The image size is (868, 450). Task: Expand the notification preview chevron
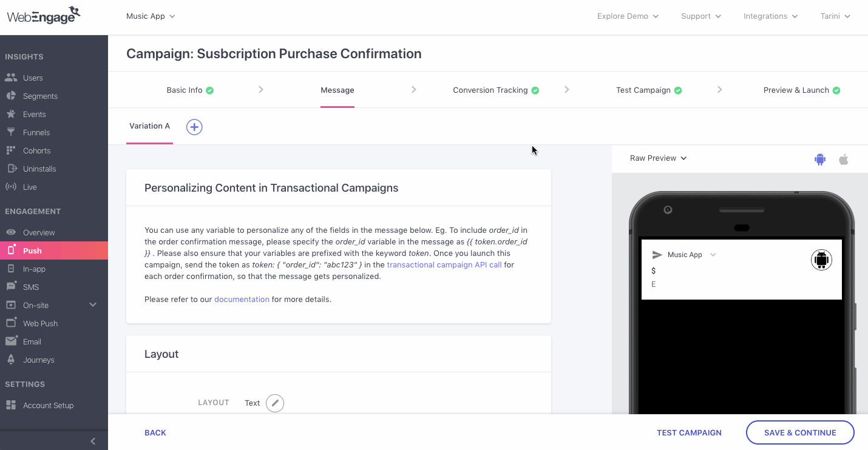tap(713, 255)
